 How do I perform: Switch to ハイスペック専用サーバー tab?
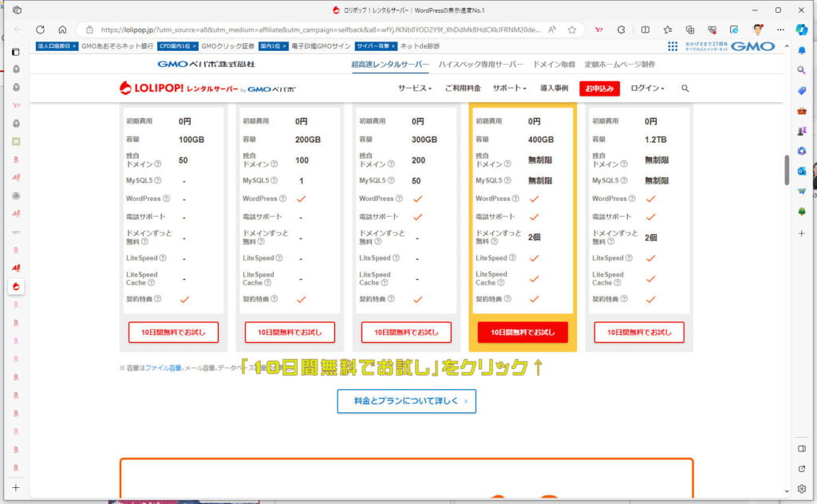[x=480, y=64]
